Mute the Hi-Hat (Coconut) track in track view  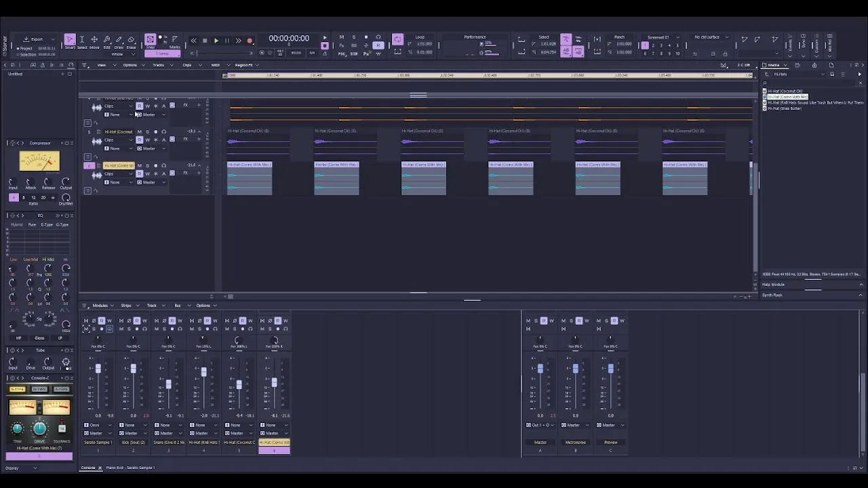[x=139, y=131]
